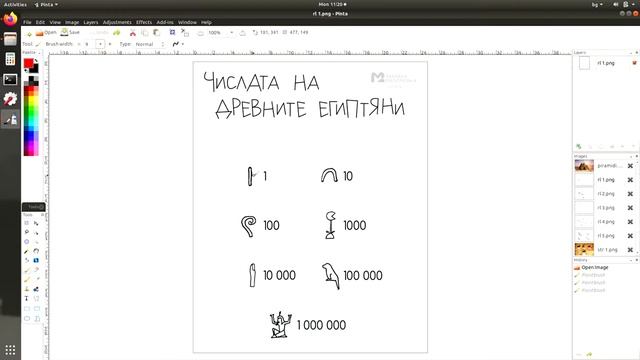Select the Recolor tool
640x360 pixels.
pyautogui.click(x=36, y=289)
